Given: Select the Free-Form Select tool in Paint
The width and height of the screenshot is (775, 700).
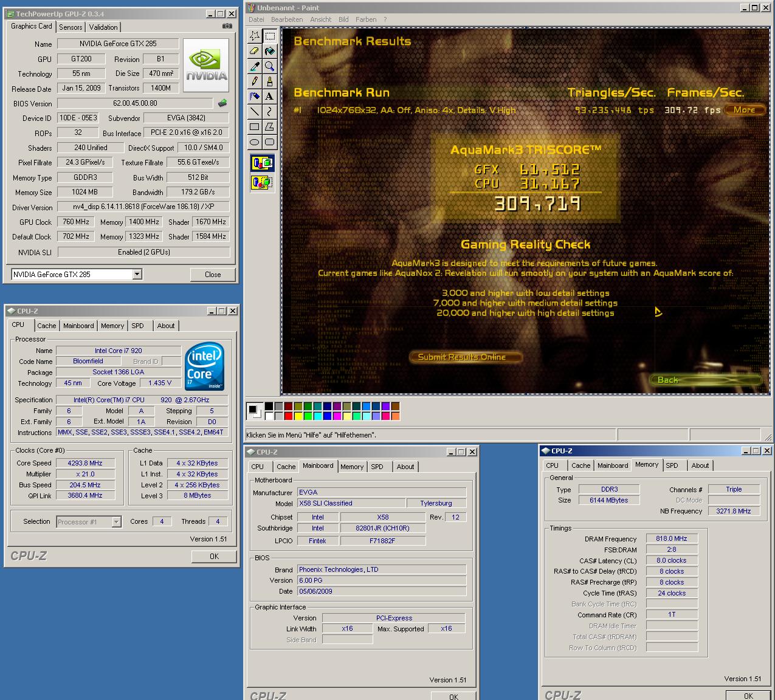Looking at the screenshot, I should pyautogui.click(x=255, y=36).
